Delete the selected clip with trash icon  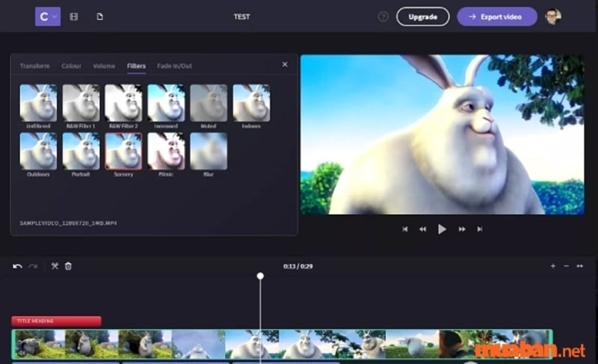point(68,266)
